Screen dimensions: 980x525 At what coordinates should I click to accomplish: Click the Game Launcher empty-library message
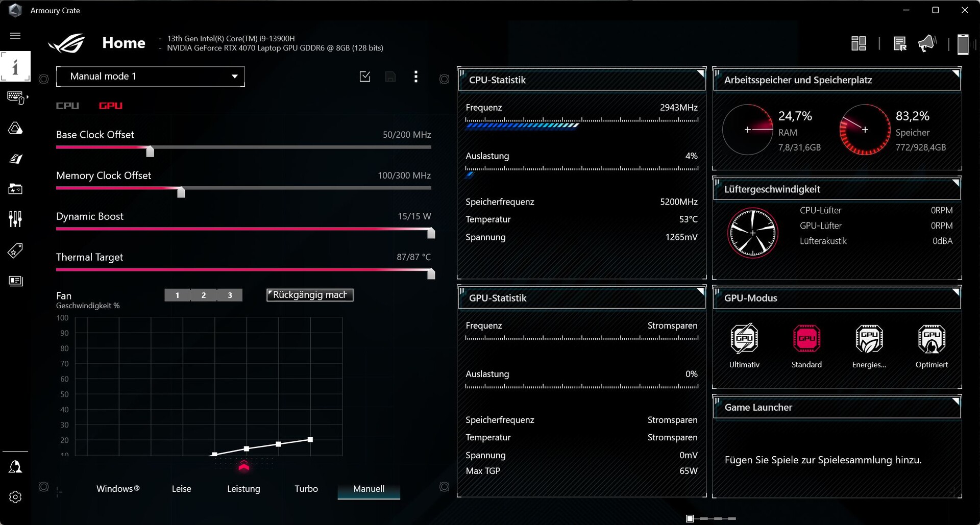(x=823, y=460)
